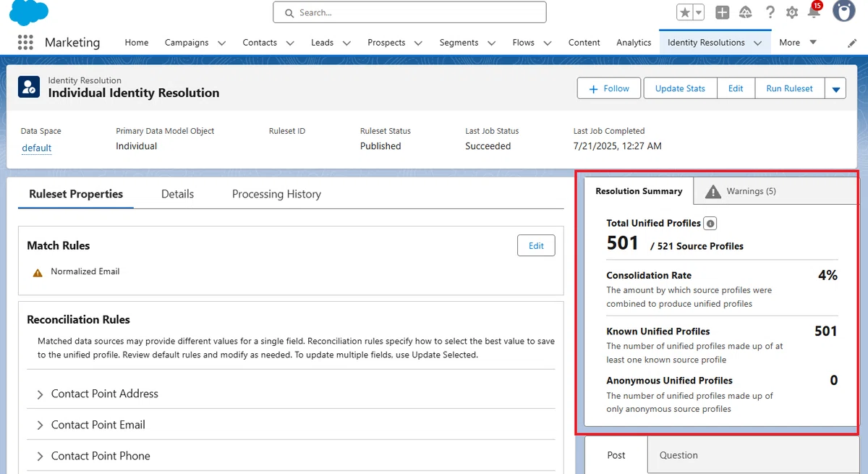Open the Prospects nav tab
868x474 pixels.
386,43
